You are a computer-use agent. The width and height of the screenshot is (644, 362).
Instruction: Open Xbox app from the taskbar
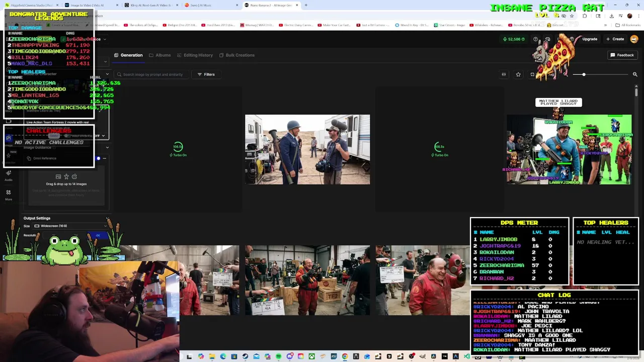click(x=311, y=356)
